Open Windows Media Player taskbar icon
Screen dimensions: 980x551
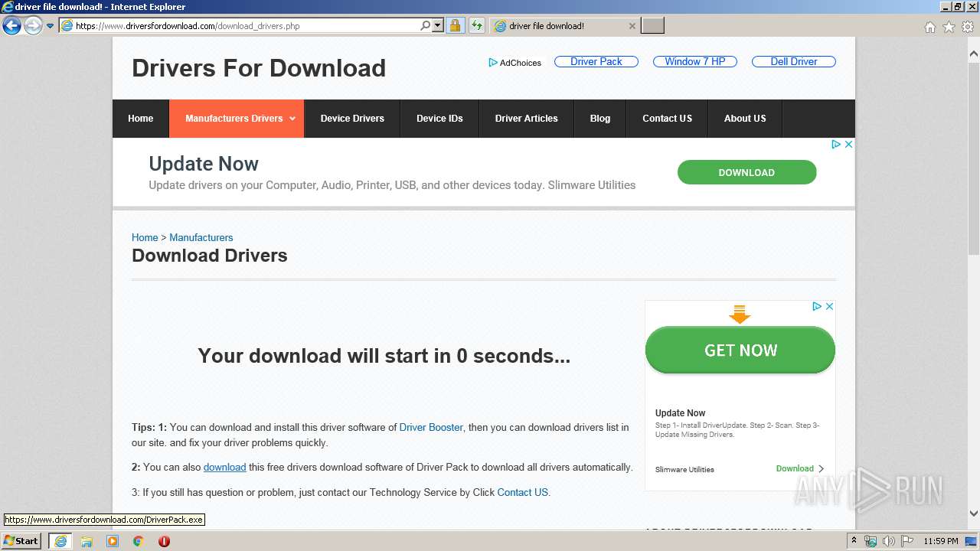tap(113, 541)
